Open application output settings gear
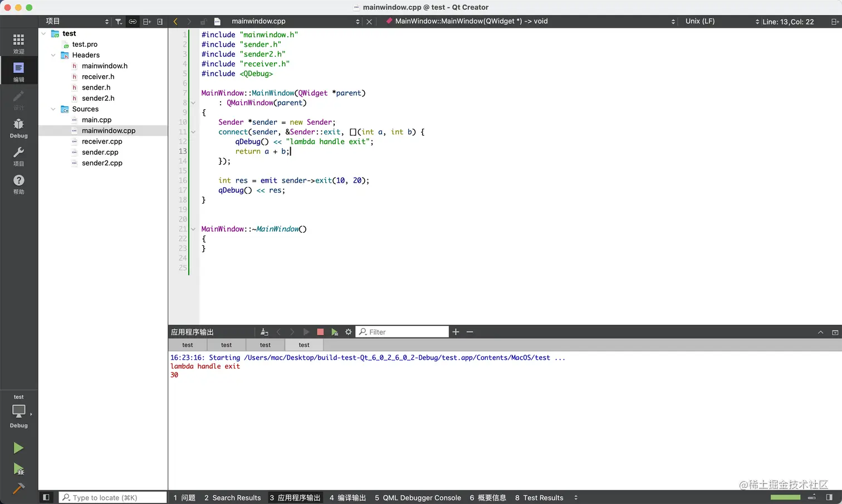 pyautogui.click(x=349, y=332)
